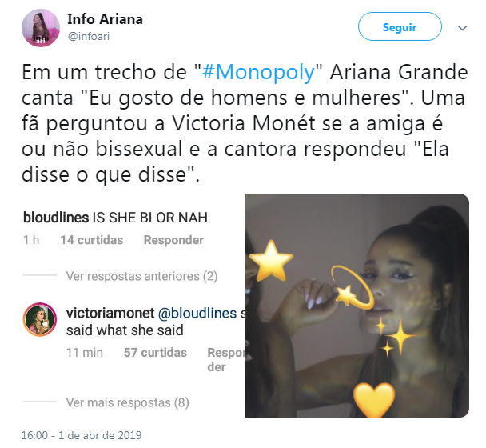The width and height of the screenshot is (486, 448).
Task: Click the large yellow star sticker
Action: [271, 260]
